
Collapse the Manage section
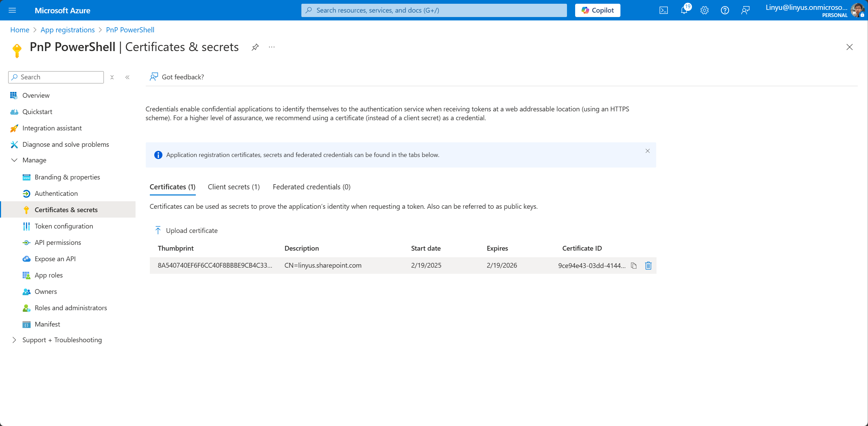[x=14, y=160]
